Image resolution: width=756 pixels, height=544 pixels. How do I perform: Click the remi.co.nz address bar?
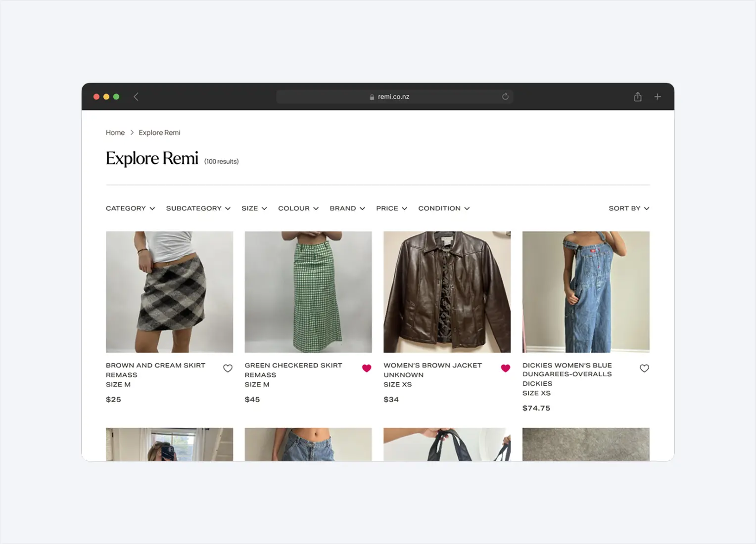pos(394,96)
